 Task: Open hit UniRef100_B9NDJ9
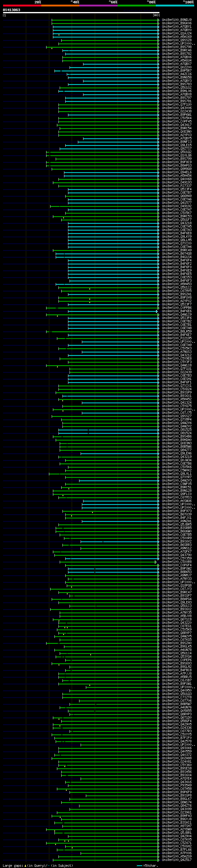[176, 20]
